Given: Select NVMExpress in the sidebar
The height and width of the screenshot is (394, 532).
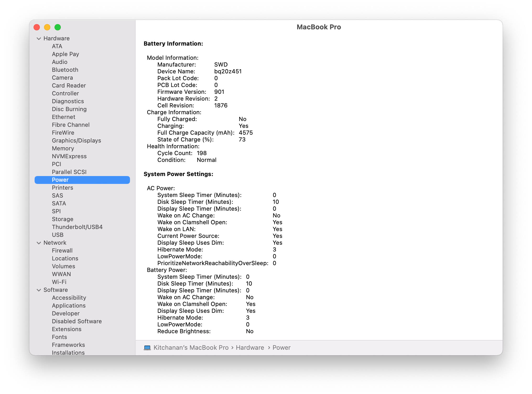Looking at the screenshot, I should tap(69, 156).
